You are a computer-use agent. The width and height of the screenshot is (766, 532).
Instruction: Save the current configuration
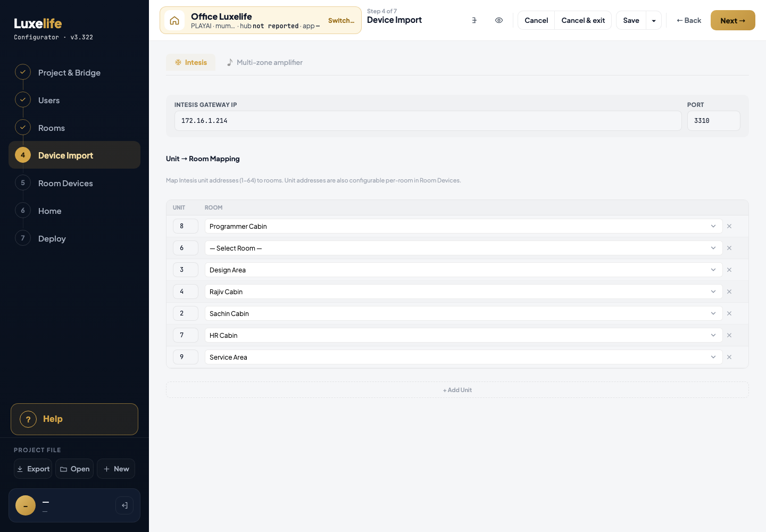[x=631, y=20]
